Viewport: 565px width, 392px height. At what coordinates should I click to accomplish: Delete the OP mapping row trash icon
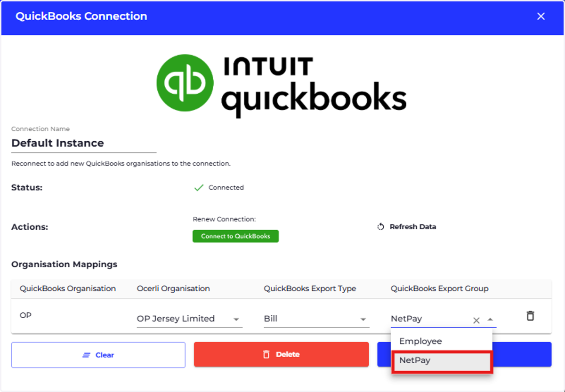(530, 316)
